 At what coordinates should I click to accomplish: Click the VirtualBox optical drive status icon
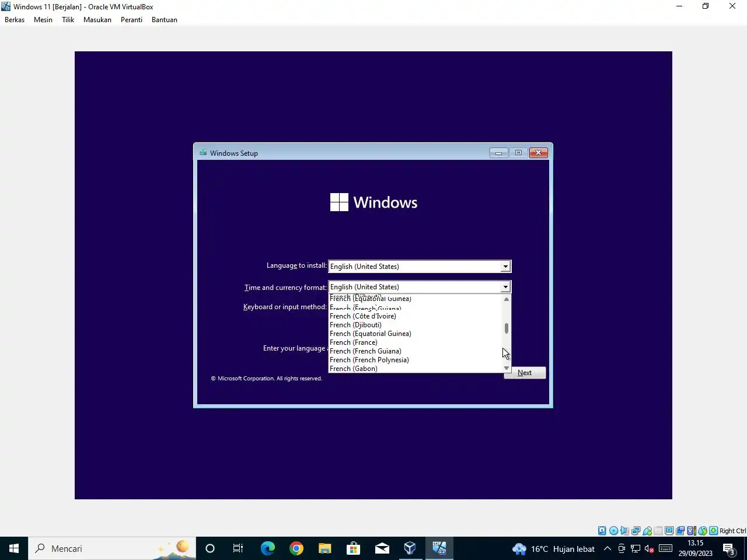tap(613, 531)
